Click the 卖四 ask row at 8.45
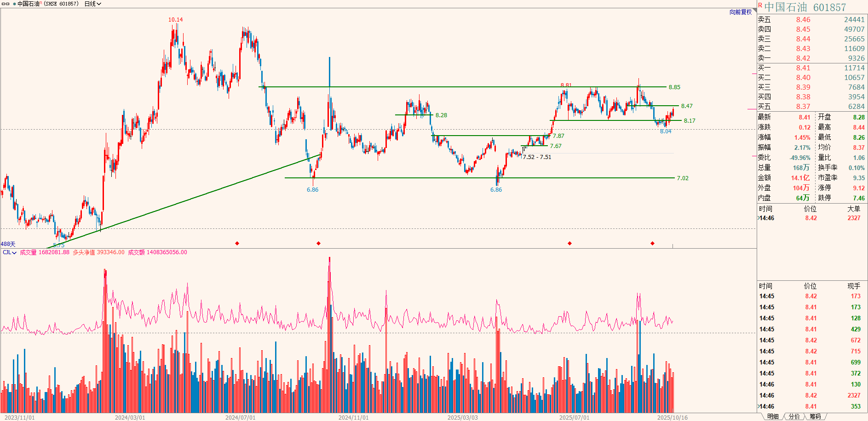The height and width of the screenshot is (421, 868). [x=811, y=29]
